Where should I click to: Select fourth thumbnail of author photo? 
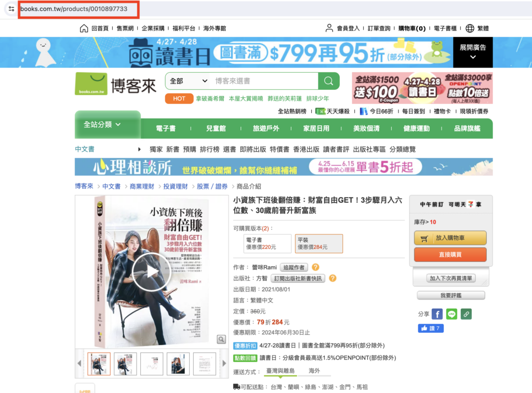[178, 363]
